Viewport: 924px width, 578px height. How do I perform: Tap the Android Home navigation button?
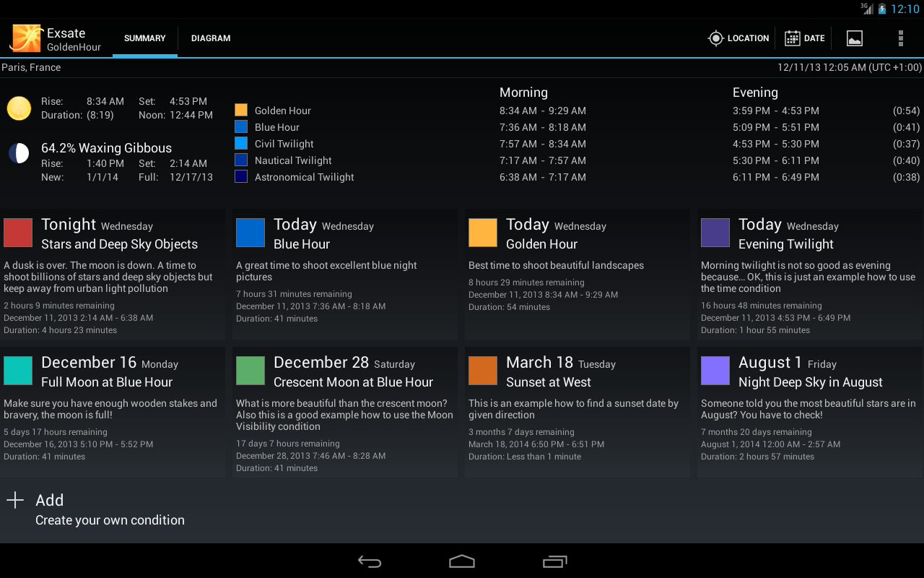[462, 561]
